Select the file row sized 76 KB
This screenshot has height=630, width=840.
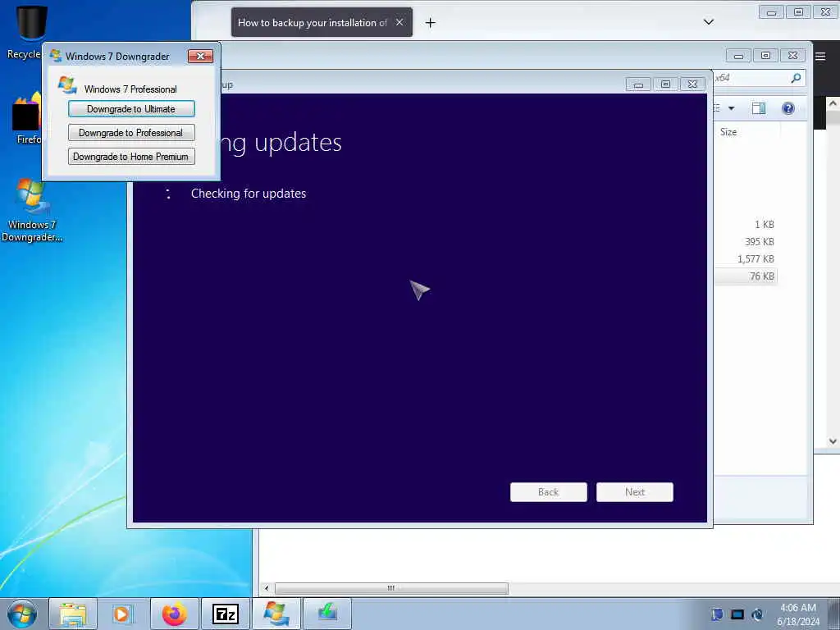click(746, 276)
